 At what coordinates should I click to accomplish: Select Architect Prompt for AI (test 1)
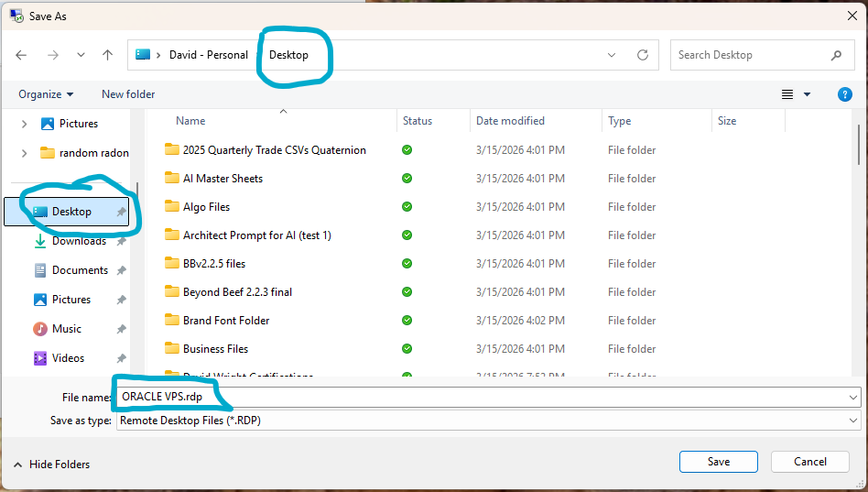coord(257,235)
